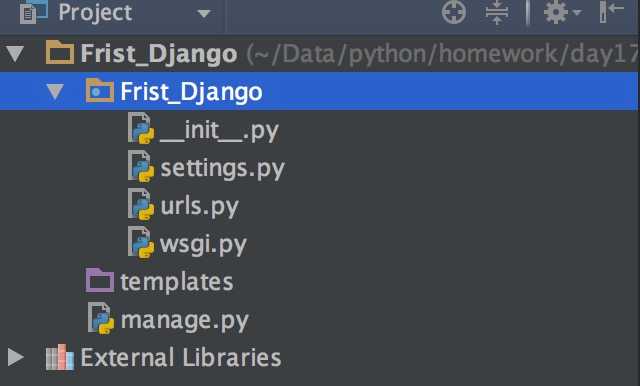This screenshot has height=386, width=640.
Task: Select the manage.py file
Action: pyautogui.click(x=185, y=321)
